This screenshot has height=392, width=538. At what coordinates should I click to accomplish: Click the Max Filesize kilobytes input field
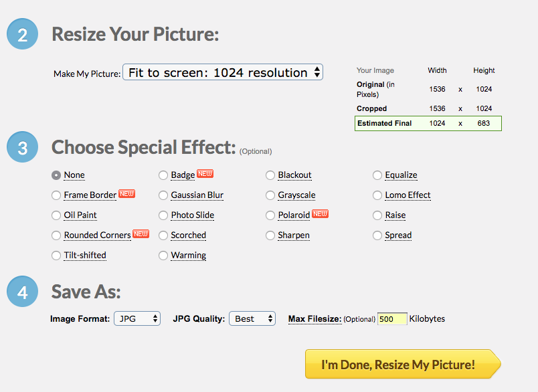(392, 319)
